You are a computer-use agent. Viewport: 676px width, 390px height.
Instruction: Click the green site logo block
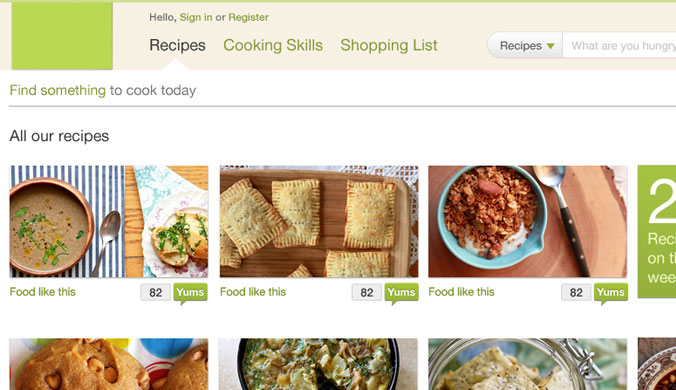pos(62,35)
